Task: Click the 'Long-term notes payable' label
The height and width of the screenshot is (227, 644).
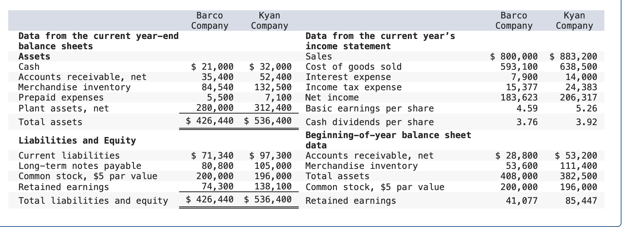Action: [80, 166]
